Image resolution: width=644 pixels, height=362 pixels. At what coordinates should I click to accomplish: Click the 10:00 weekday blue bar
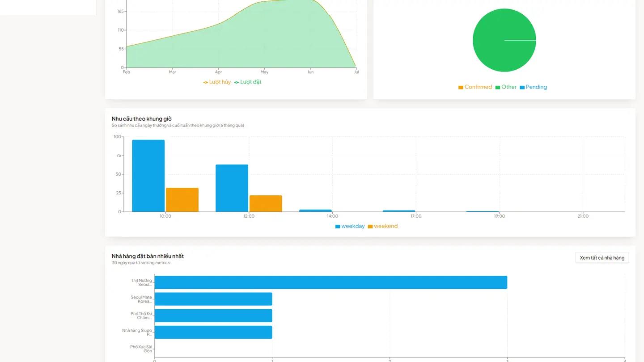point(148,176)
